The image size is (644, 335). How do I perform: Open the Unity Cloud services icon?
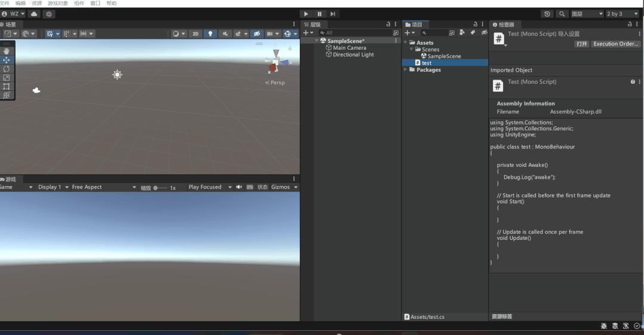click(34, 14)
